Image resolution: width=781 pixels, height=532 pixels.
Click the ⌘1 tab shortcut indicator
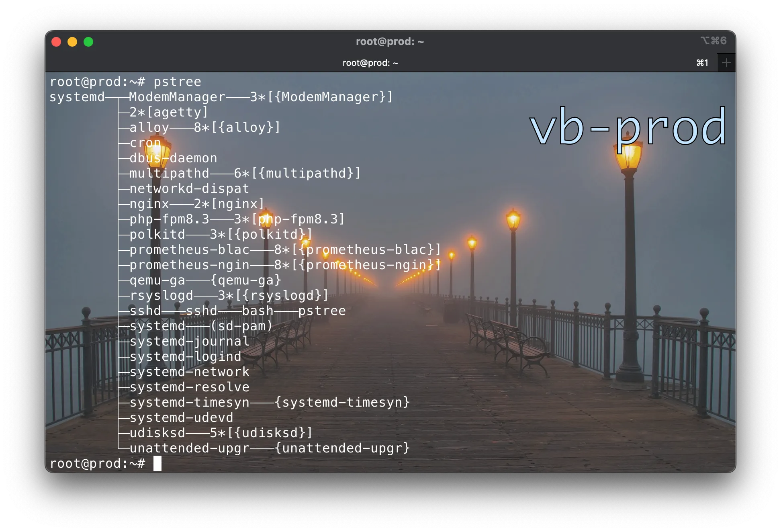click(702, 62)
